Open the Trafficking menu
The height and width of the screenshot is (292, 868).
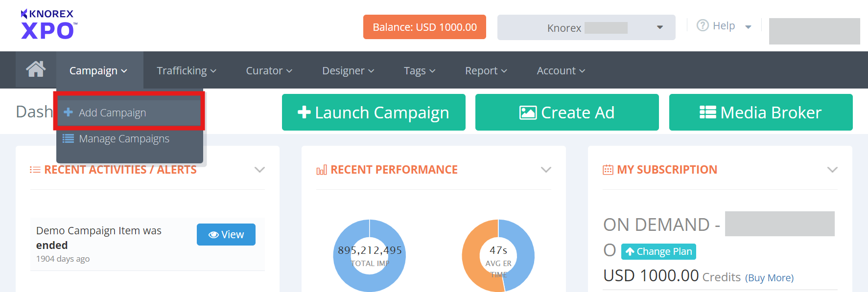coord(186,71)
